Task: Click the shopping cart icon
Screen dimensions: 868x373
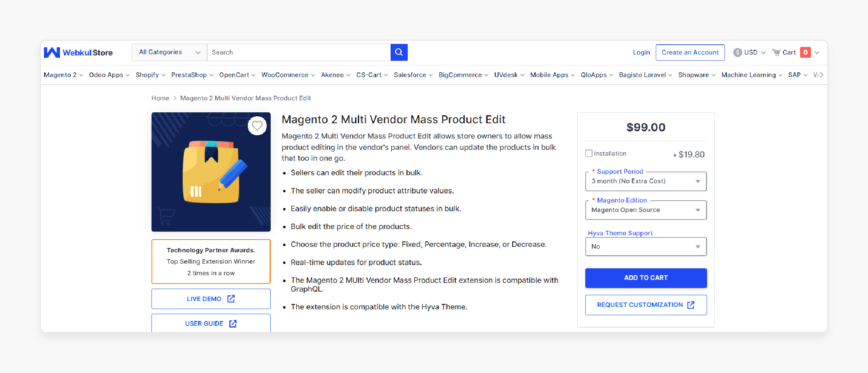Action: coord(776,52)
